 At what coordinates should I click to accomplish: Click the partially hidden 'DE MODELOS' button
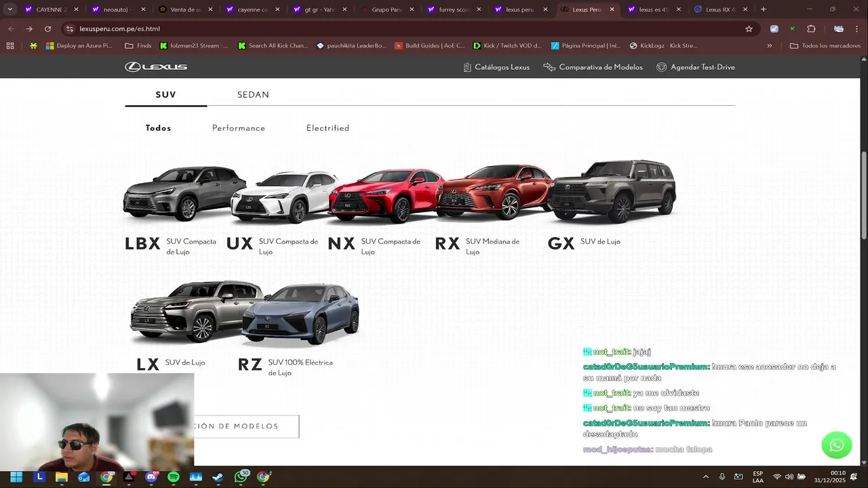246,426
